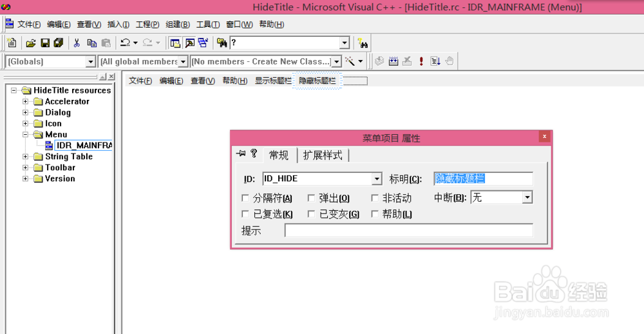Click the hand breakpoint icon

point(450,61)
